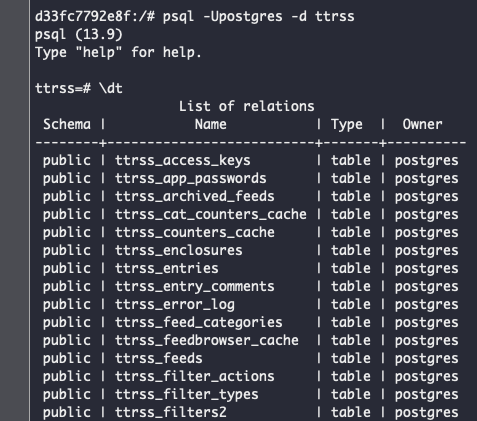This screenshot has width=477, height=421.
Task: Click the \dt command at the prompt
Action: (x=111, y=89)
